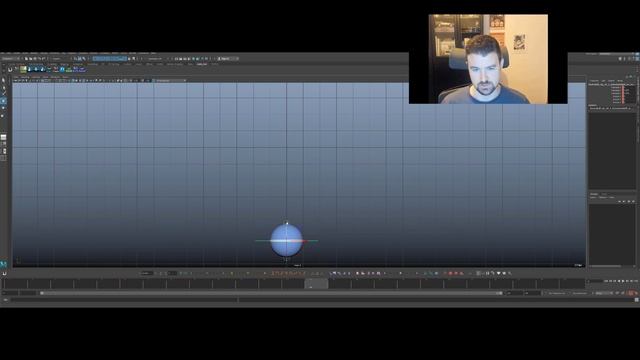Click the current frame number field

point(596,281)
